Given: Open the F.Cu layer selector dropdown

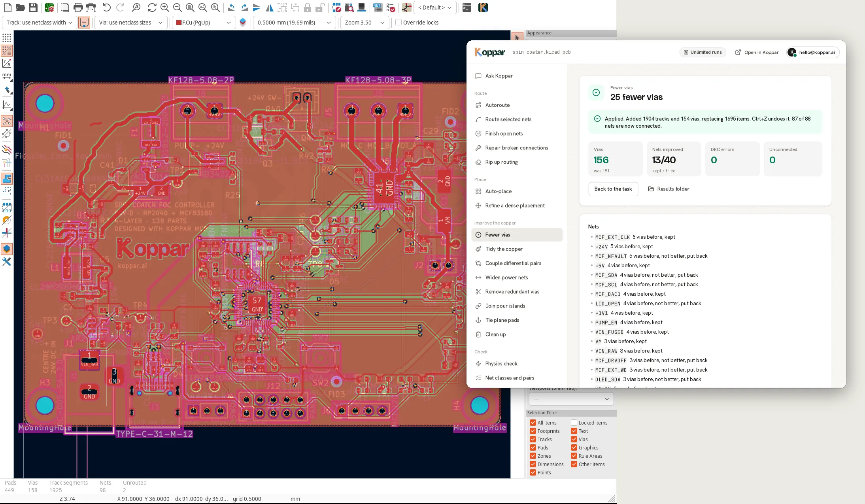Looking at the screenshot, I should [204, 23].
